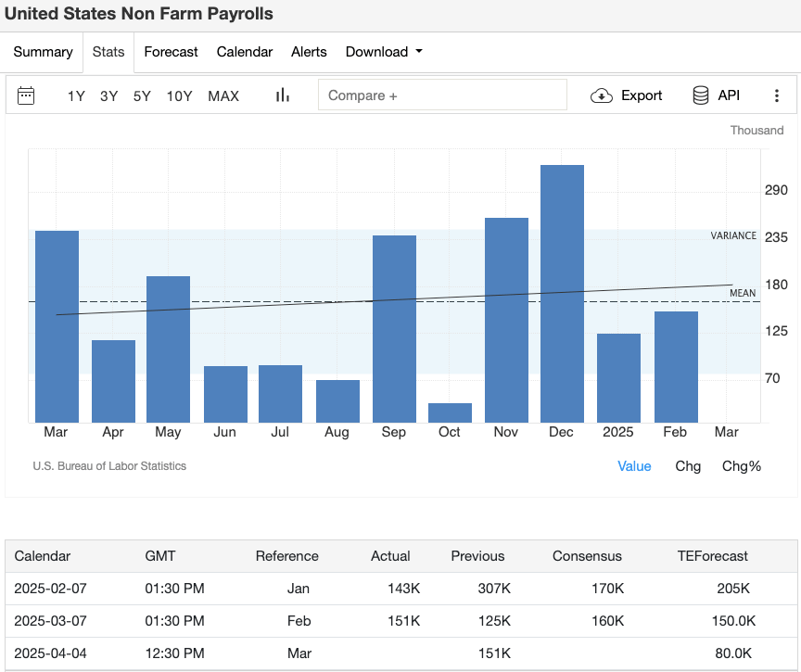Image resolution: width=801 pixels, height=672 pixels.
Task: Click the Export cloud icon
Action: click(x=602, y=95)
